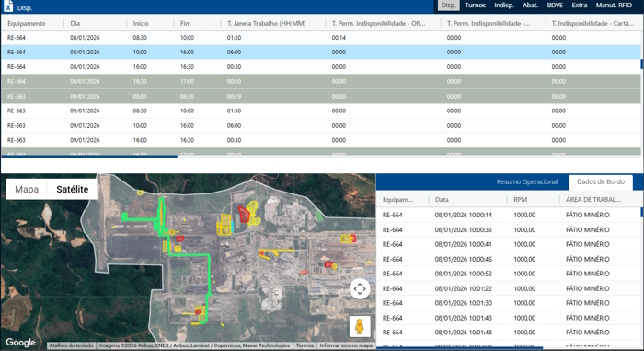Click Dados de Bordo horizontal scrollbar
This screenshot has width=644, height=351.
pyautogui.click(x=460, y=348)
